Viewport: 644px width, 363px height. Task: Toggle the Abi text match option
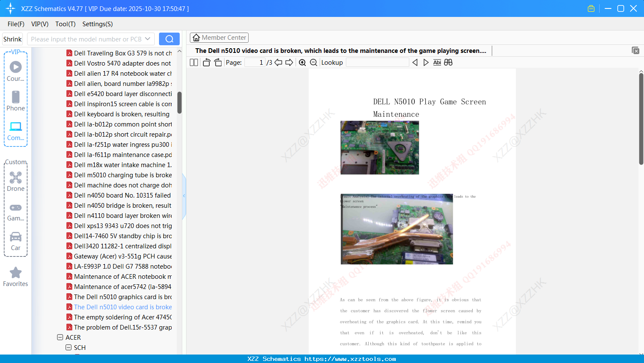pyautogui.click(x=437, y=62)
